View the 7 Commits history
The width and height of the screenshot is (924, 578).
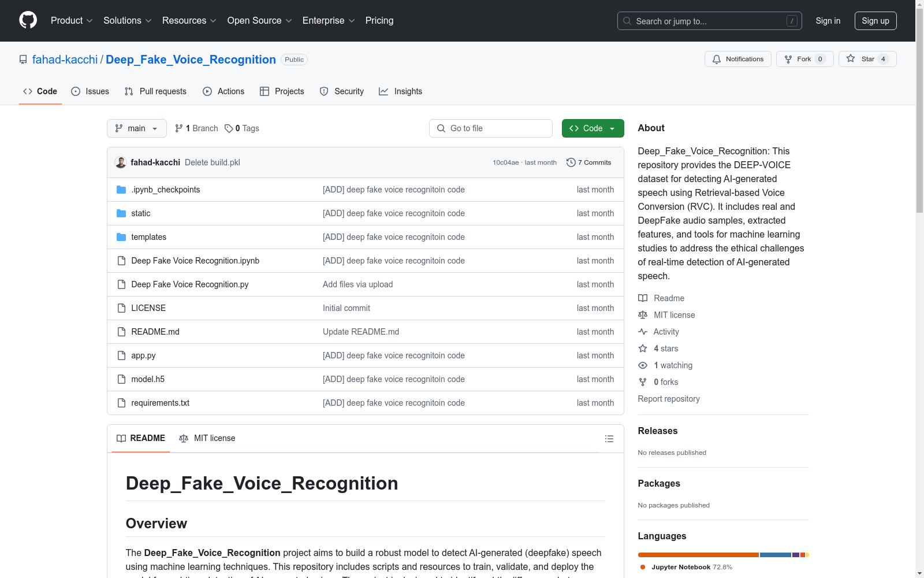[x=589, y=162]
